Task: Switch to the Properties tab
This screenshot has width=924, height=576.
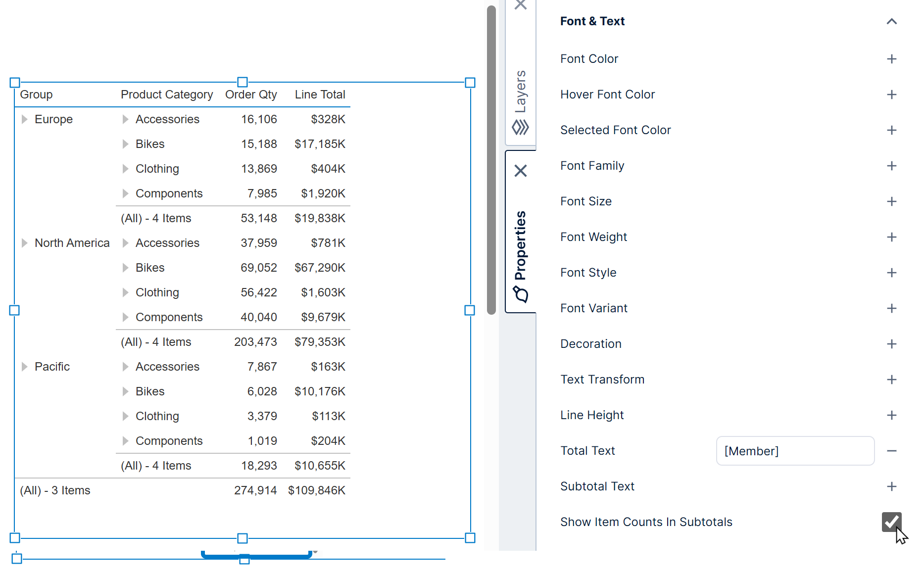Action: tap(520, 247)
